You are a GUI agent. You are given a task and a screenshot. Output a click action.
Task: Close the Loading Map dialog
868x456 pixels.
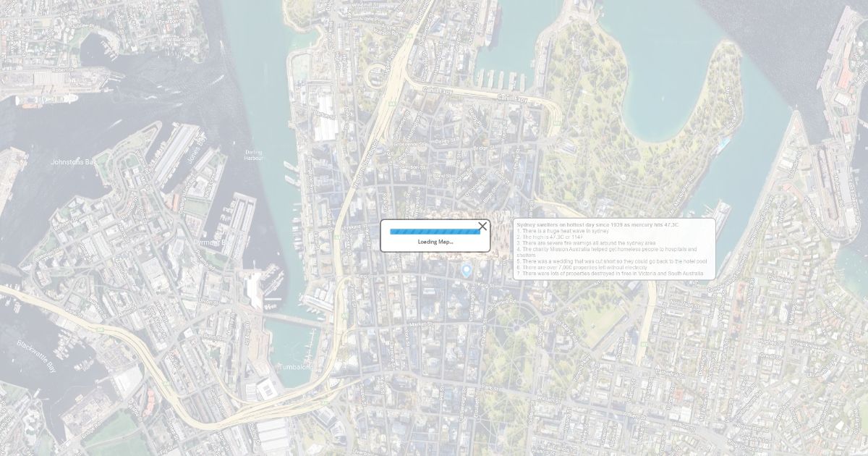point(482,227)
